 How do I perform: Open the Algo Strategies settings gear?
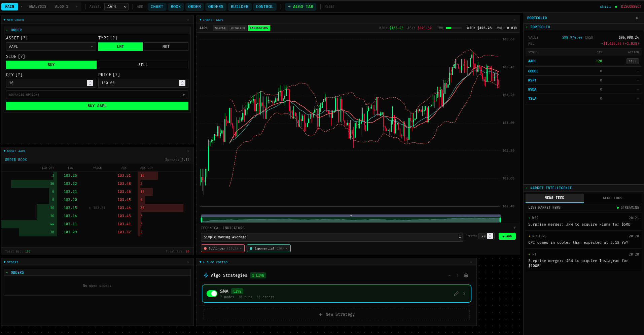tap(466, 275)
